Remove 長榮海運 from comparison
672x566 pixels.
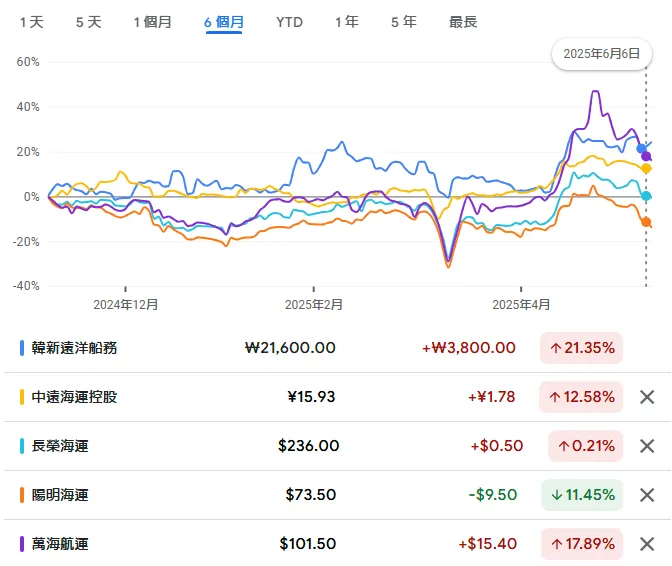[x=647, y=446]
